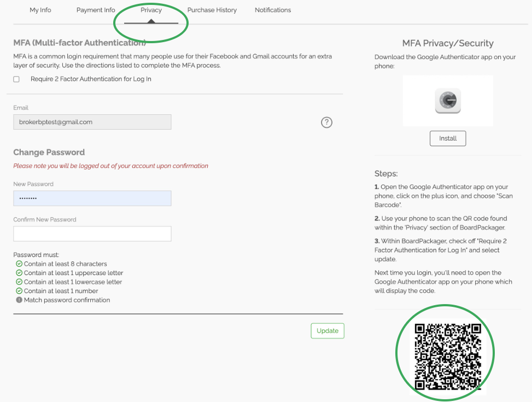
Task: Open the My Info tab
Action: point(40,10)
